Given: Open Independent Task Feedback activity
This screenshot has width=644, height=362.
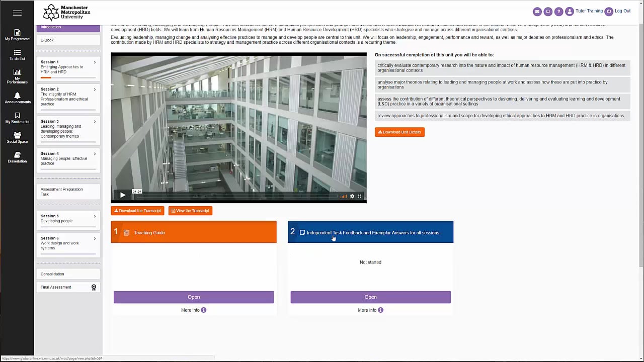Looking at the screenshot, I should click(x=370, y=297).
